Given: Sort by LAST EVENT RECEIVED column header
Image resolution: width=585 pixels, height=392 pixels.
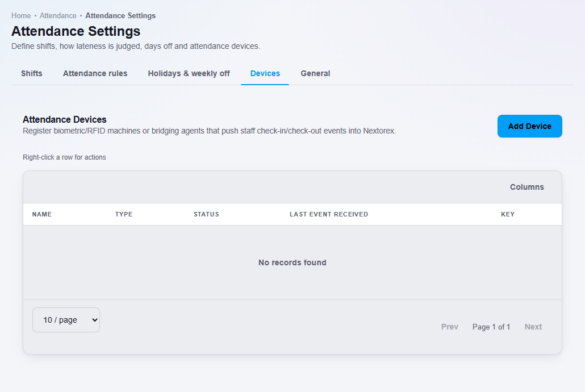Looking at the screenshot, I should point(329,214).
